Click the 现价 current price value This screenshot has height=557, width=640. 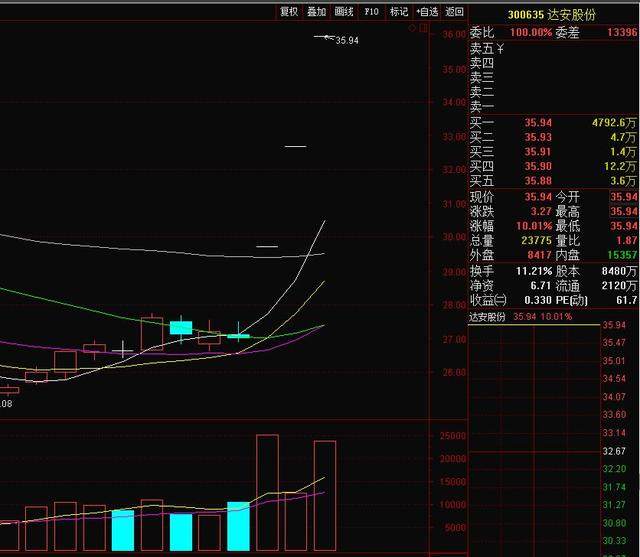tap(538, 197)
